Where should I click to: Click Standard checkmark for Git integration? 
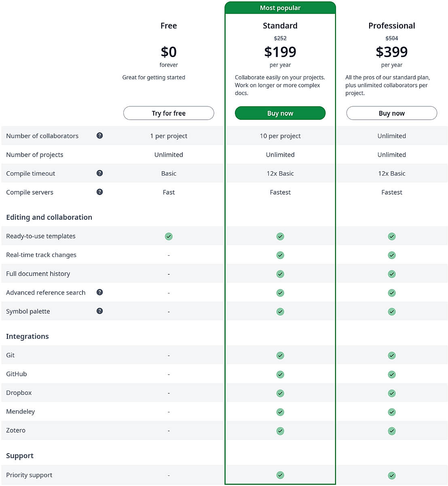(x=280, y=355)
